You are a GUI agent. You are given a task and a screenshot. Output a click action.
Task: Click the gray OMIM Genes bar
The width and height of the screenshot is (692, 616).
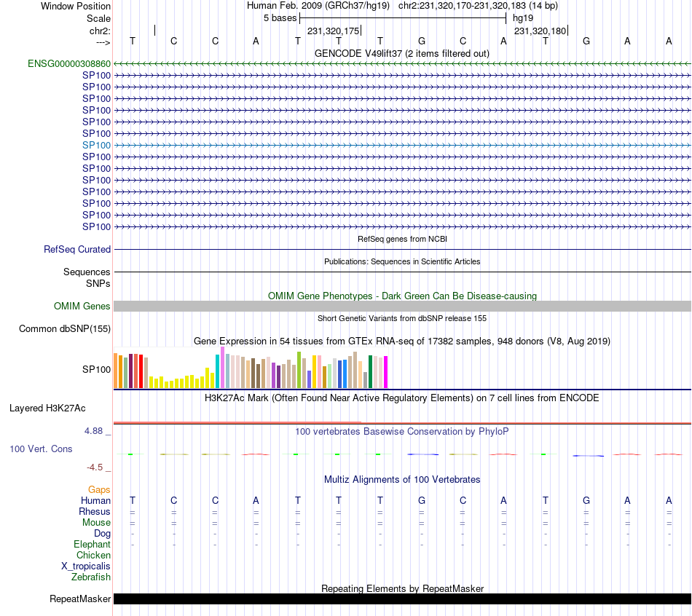click(x=402, y=307)
